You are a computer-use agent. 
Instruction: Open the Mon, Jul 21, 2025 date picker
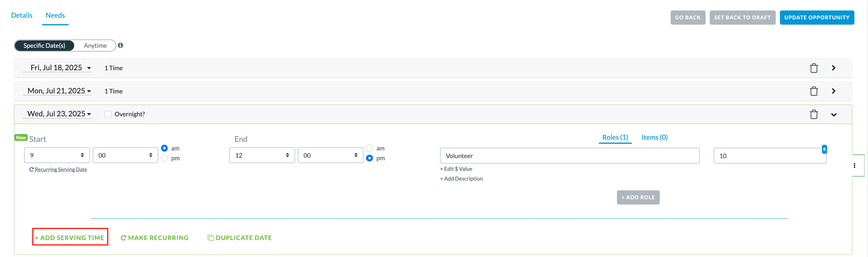(x=57, y=91)
